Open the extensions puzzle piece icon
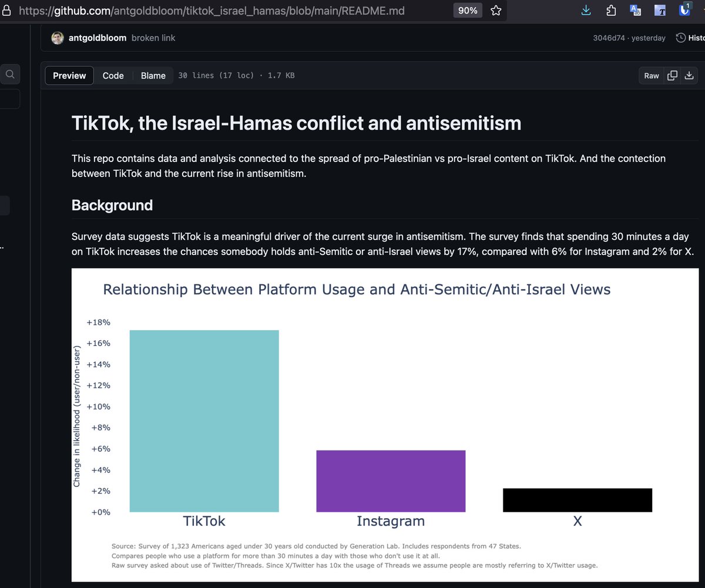705x588 pixels. tap(611, 10)
